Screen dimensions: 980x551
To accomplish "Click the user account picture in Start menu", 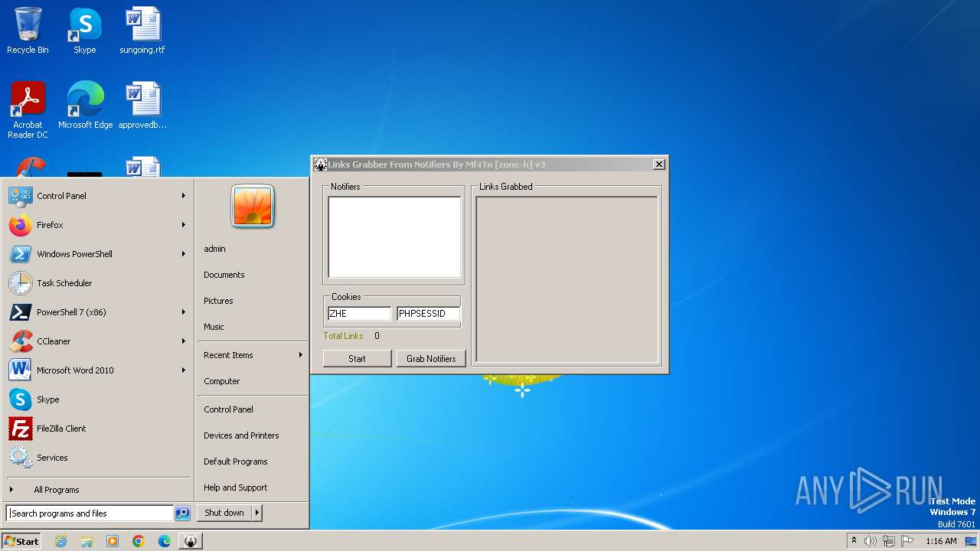I will point(253,207).
